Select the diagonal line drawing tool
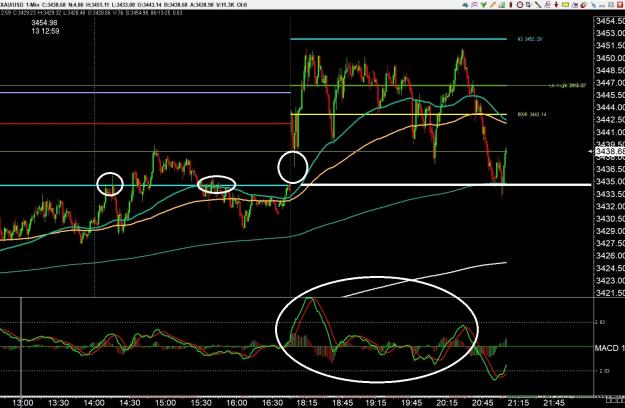 point(538,5)
